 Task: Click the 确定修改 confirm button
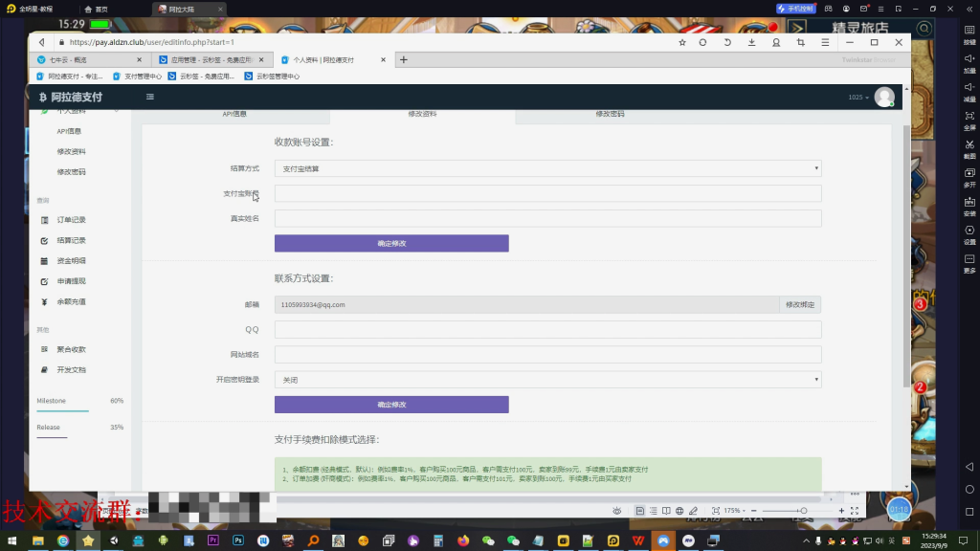(x=391, y=243)
